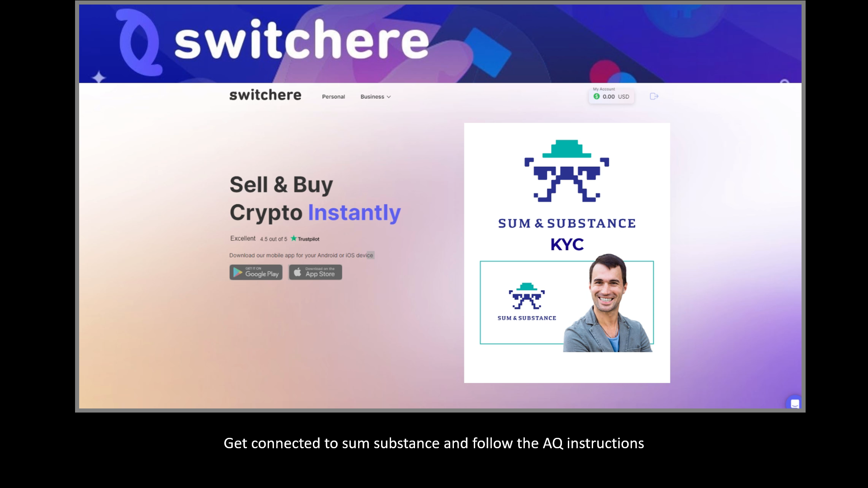Click the bottom caption about sum substance
868x488 pixels.
click(x=434, y=443)
